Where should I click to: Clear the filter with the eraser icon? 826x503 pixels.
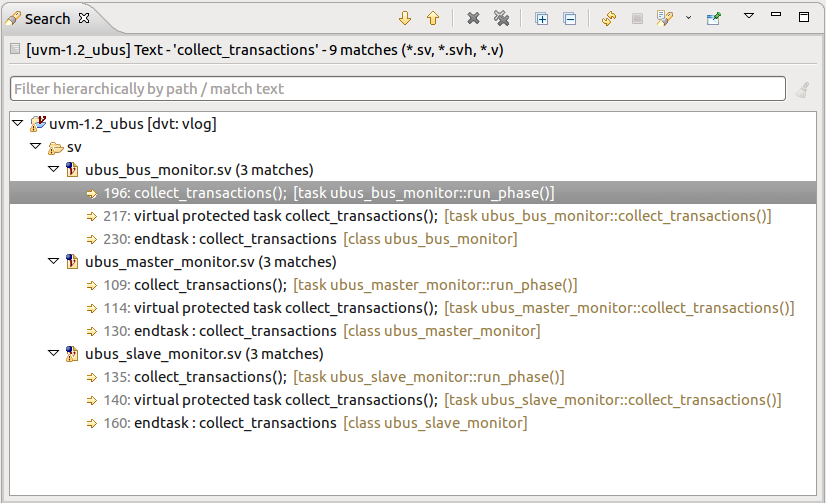tap(803, 90)
